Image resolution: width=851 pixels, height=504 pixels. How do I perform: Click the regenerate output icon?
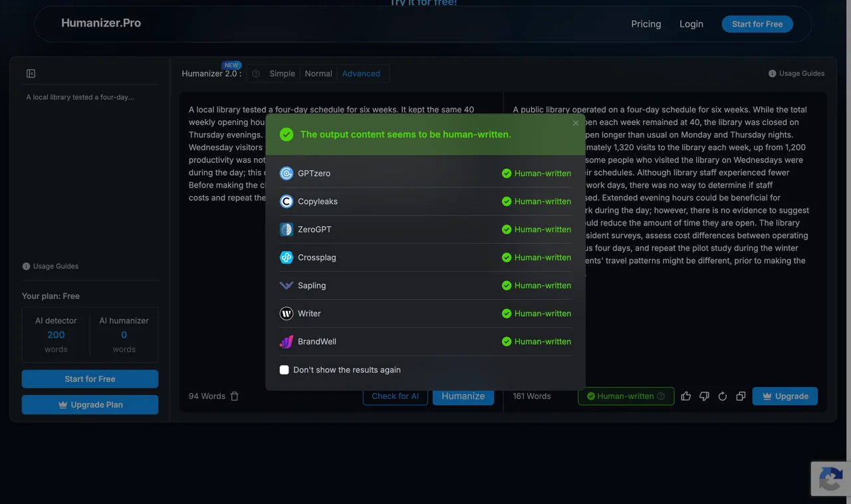pos(723,396)
